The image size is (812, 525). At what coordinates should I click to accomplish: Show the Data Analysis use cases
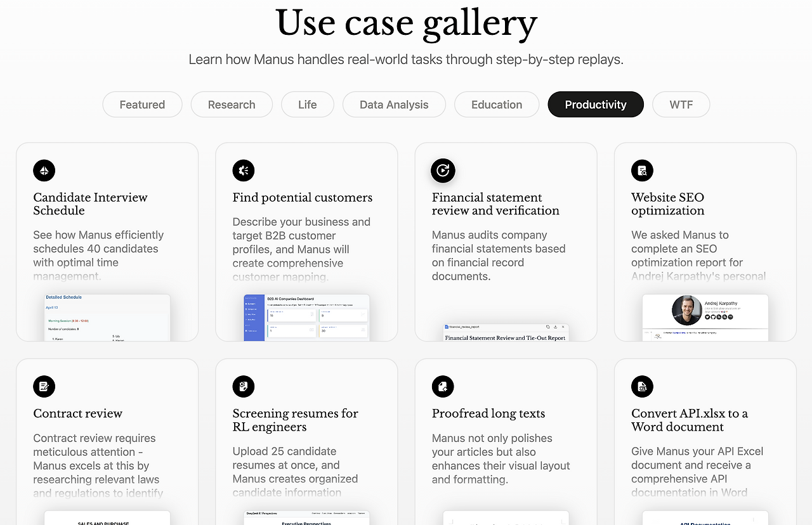coord(394,105)
